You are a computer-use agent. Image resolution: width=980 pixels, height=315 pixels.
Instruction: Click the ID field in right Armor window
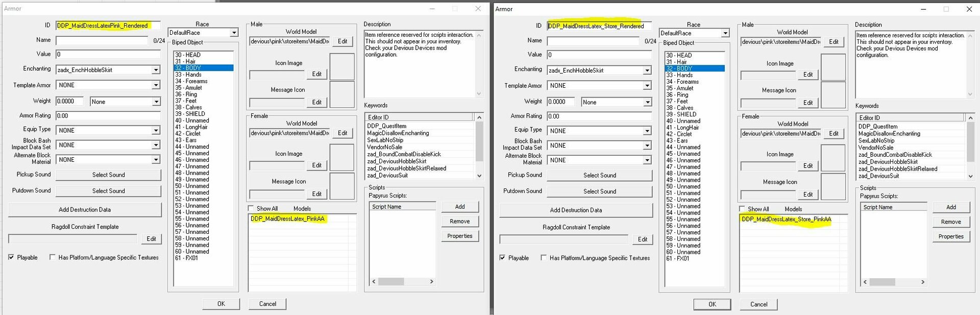[600, 26]
